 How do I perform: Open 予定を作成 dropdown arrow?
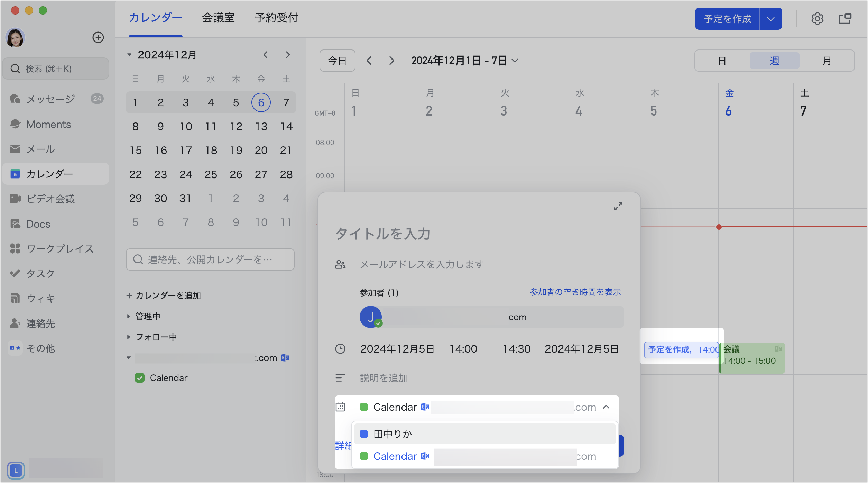[x=770, y=19]
